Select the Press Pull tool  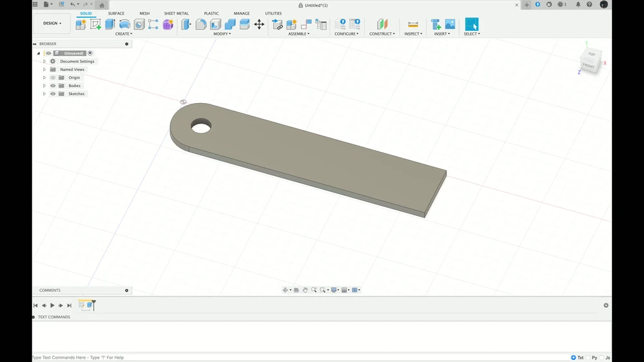(186, 24)
